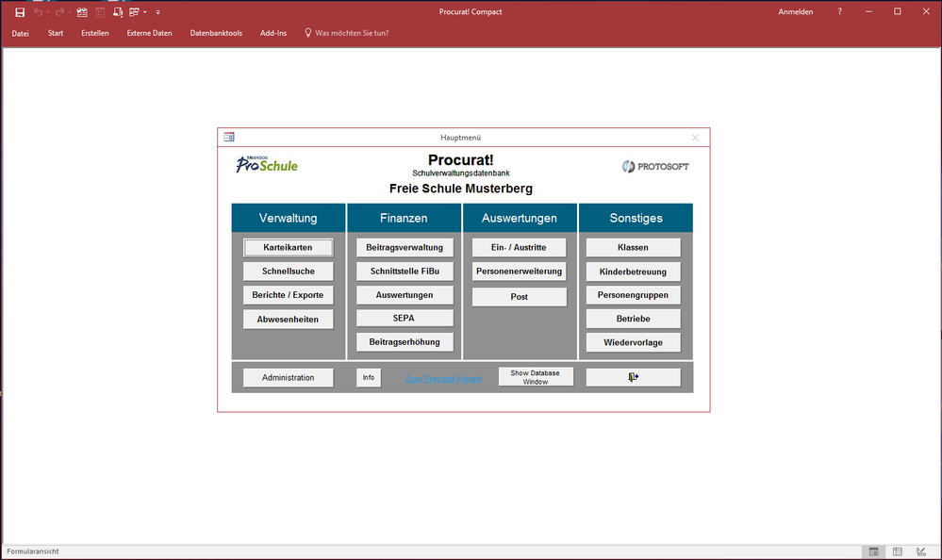Switch to the Start ribbon tab
942x560 pixels.
click(x=56, y=33)
